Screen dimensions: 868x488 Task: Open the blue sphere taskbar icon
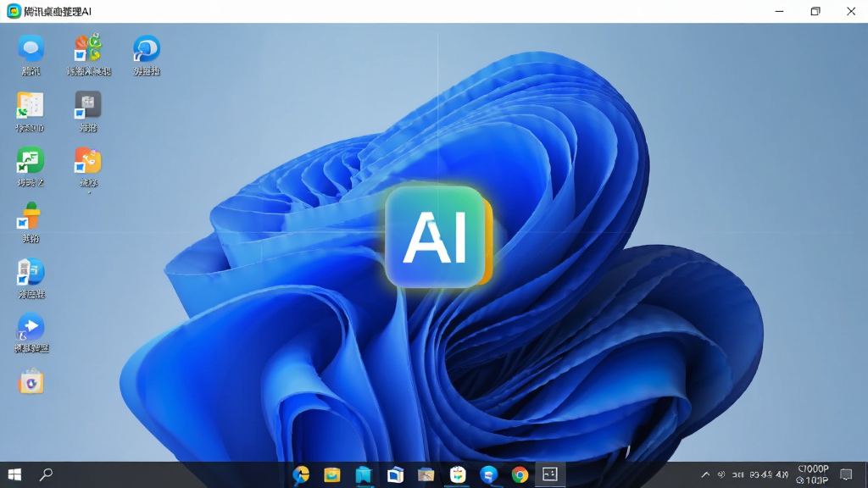tap(489, 474)
